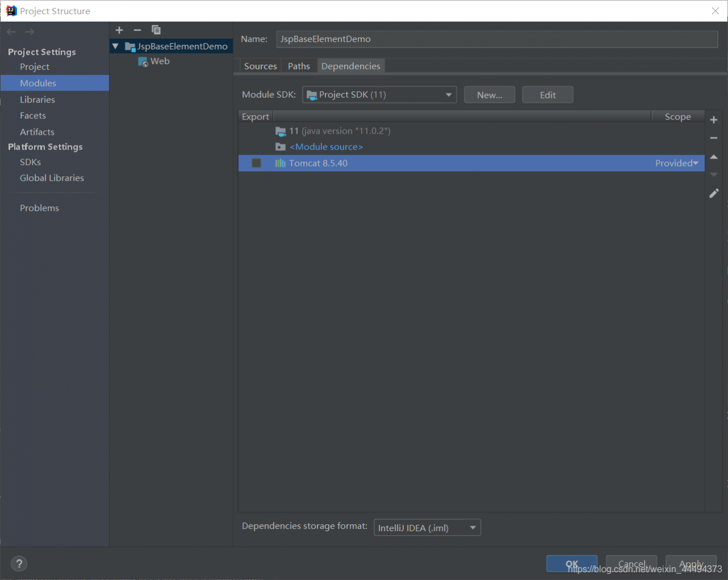Click the remove module minus icon

click(x=137, y=30)
